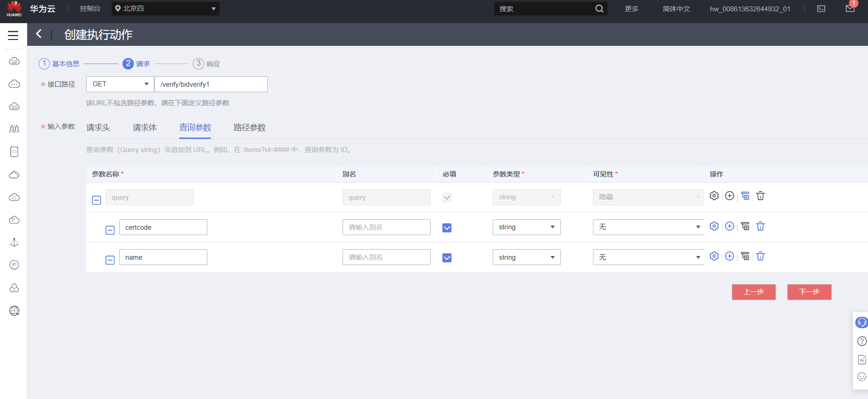
Task: Open the help question mark widget
Action: pos(862,341)
